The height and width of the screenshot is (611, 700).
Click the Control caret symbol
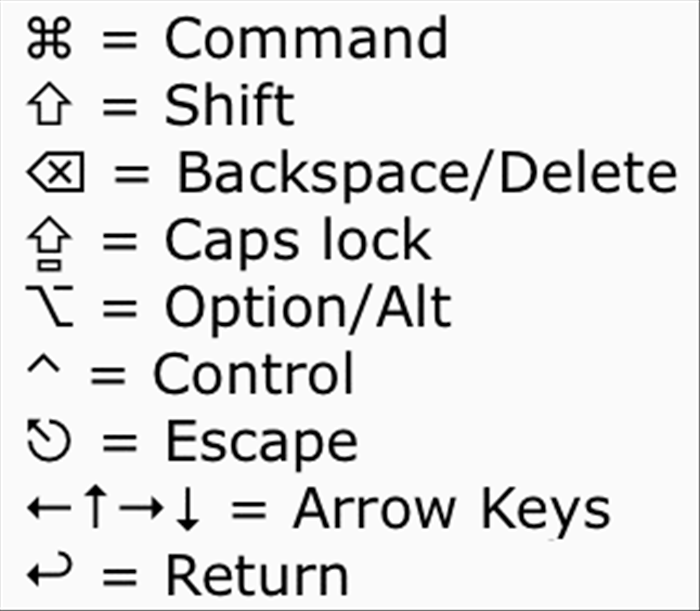click(x=43, y=364)
